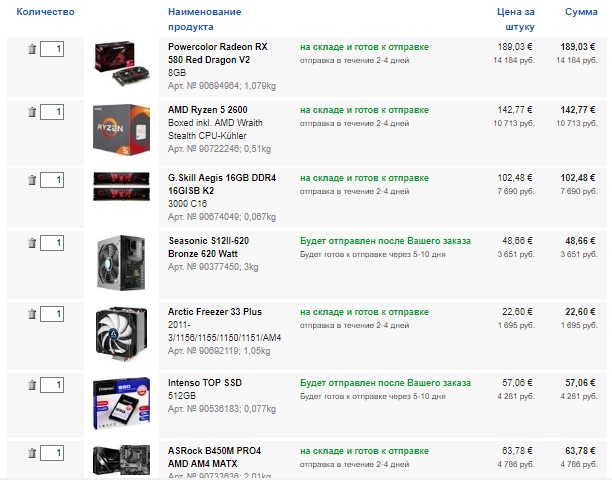Click Arctic Freezer cooler product image
The width and height of the screenshot is (612, 480).
click(x=122, y=334)
